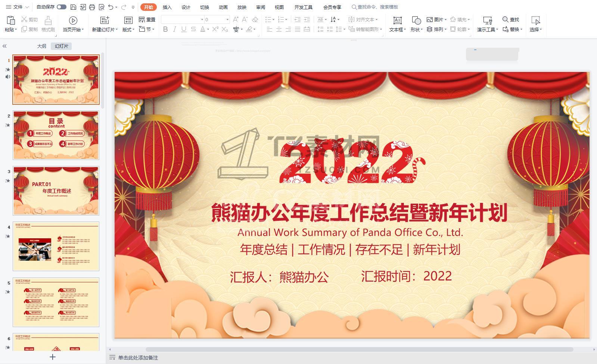Switch to the 开发工具 tab
Screen dimensions: 597x364
(x=304, y=7)
